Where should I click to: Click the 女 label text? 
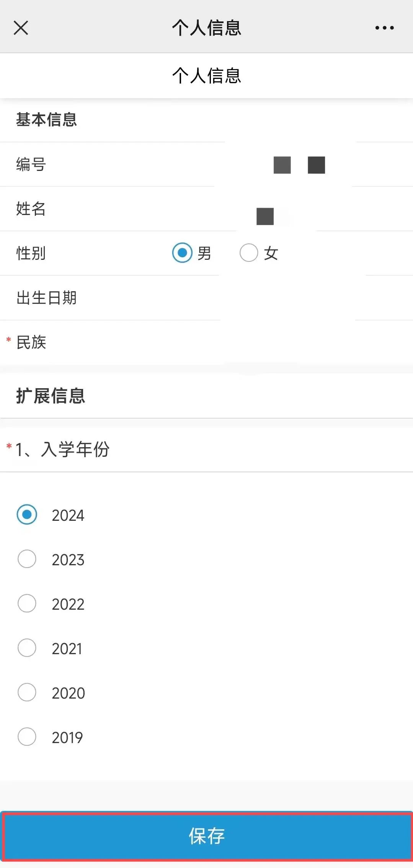pyautogui.click(x=271, y=253)
